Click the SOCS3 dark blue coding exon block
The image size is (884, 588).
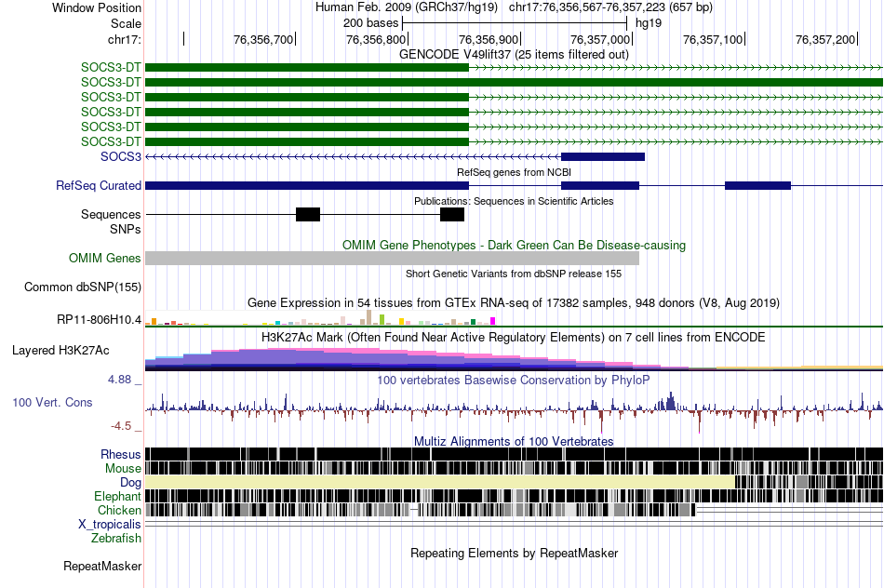(603, 156)
